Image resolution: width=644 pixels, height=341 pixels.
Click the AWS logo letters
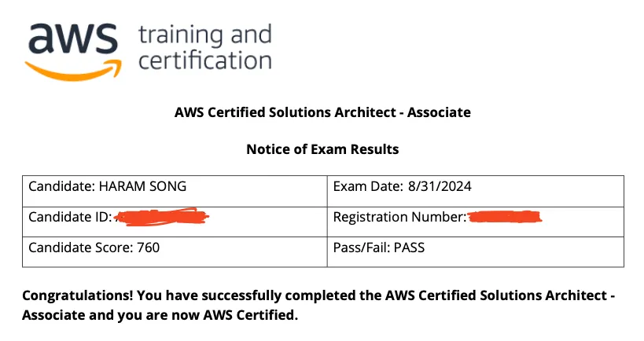point(72,38)
